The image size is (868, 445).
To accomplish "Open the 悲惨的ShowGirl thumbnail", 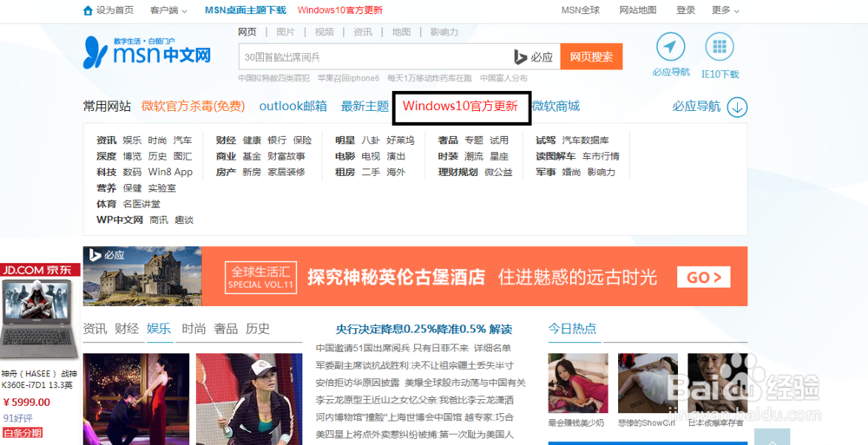I will (648, 383).
